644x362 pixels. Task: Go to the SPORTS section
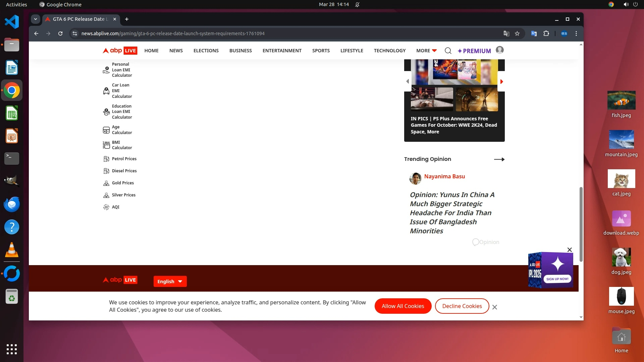(321, 51)
